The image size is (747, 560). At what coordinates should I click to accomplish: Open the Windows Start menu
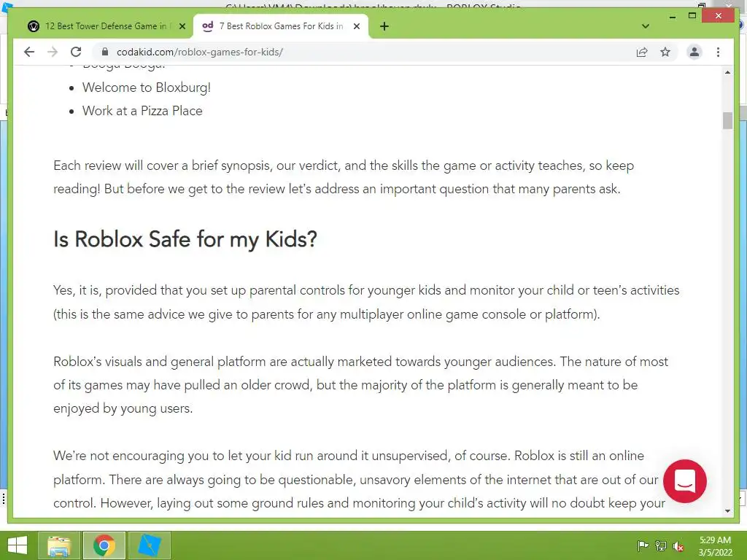point(18,545)
